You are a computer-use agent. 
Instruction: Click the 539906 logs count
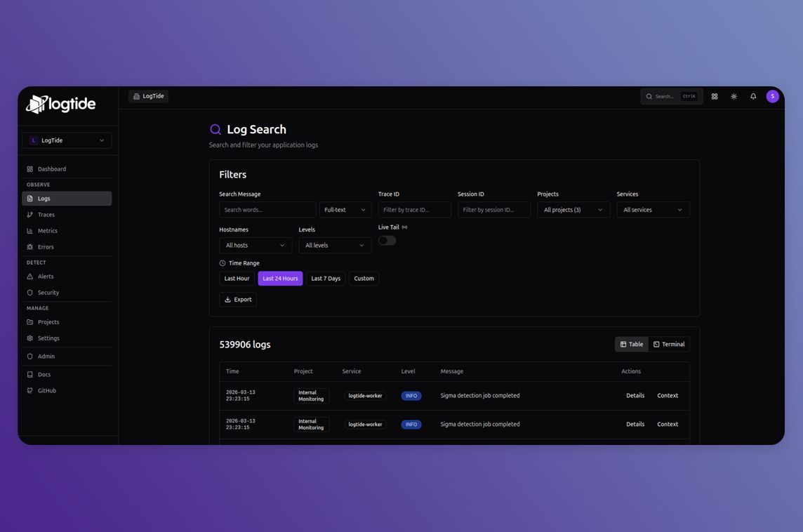tap(245, 345)
